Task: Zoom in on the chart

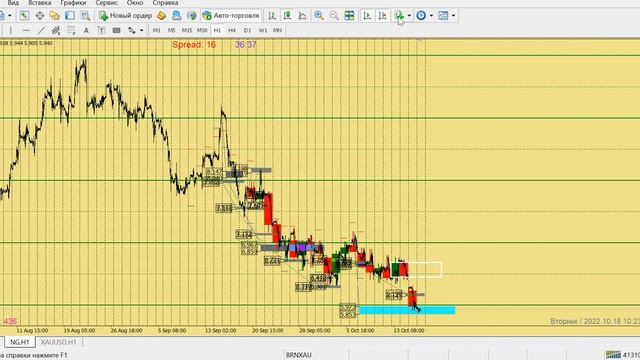Action: (319, 16)
